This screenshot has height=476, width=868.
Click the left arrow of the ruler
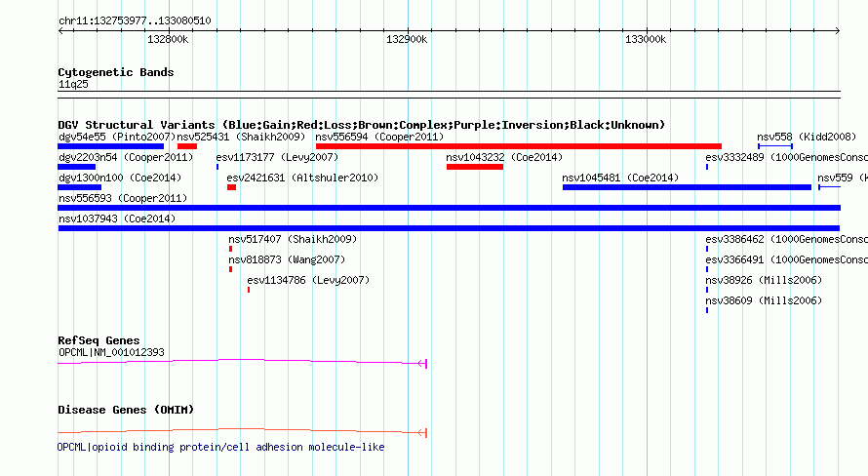tap(60, 30)
